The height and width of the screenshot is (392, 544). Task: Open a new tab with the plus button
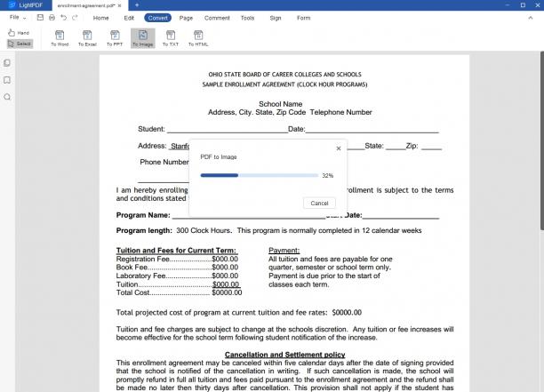click(137, 5)
